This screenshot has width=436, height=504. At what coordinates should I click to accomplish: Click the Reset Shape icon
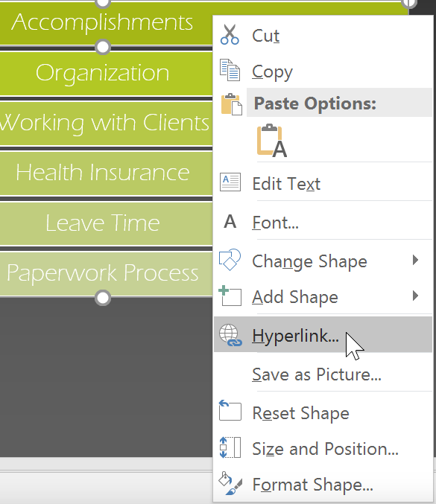click(x=230, y=410)
